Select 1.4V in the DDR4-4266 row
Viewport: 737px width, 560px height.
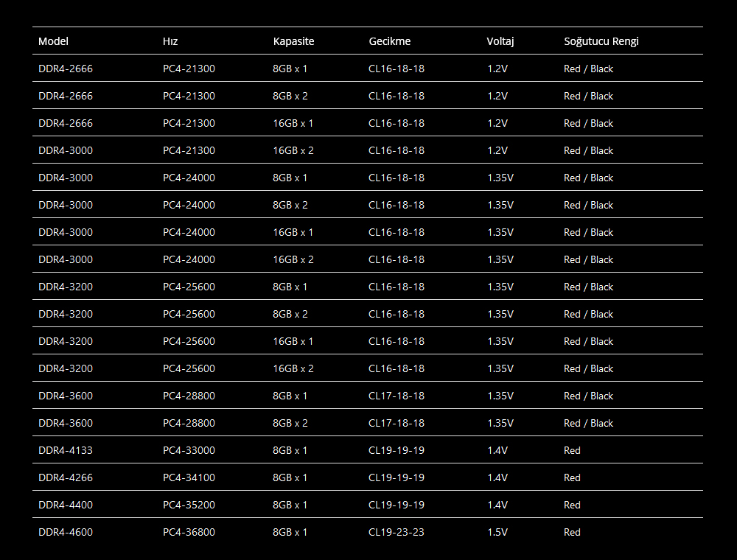[497, 477]
